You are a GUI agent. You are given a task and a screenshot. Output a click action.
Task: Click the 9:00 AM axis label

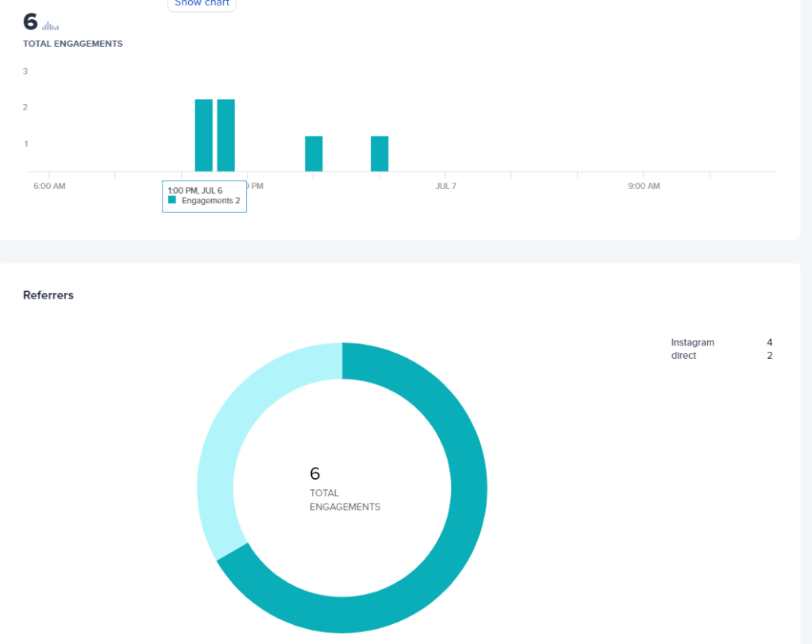click(x=643, y=185)
